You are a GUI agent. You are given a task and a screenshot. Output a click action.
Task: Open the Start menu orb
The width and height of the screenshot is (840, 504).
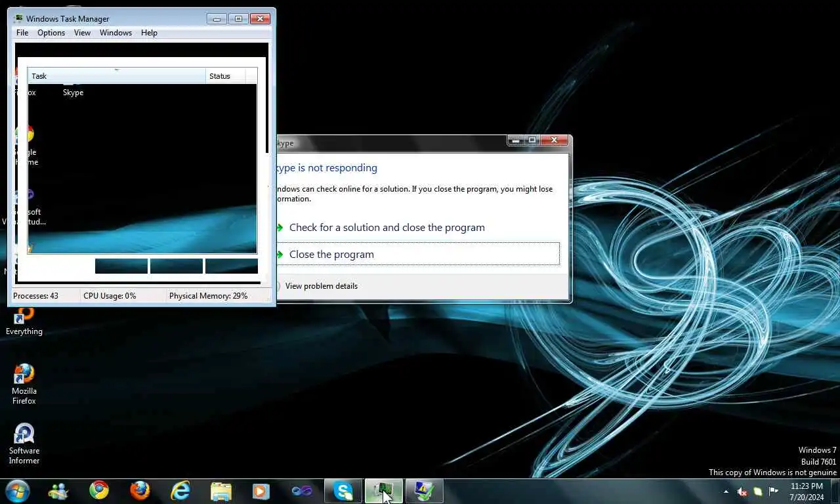pos(18,490)
